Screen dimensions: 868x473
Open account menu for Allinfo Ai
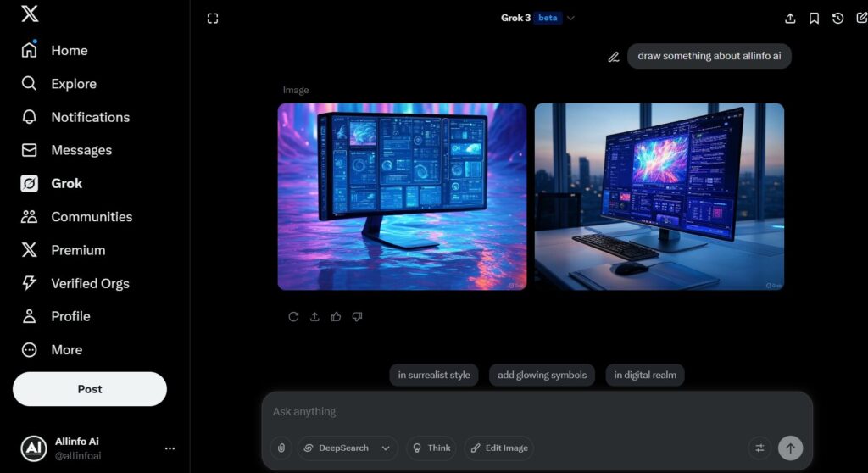170,448
